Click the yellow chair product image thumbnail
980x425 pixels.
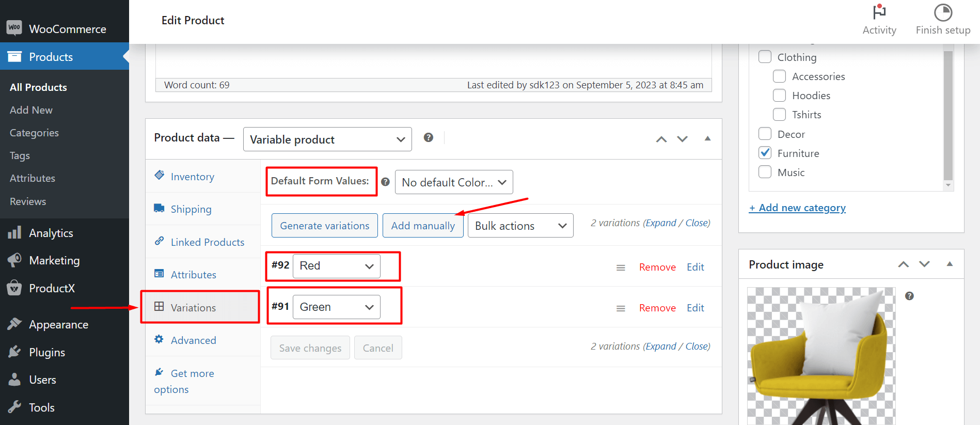[820, 356]
